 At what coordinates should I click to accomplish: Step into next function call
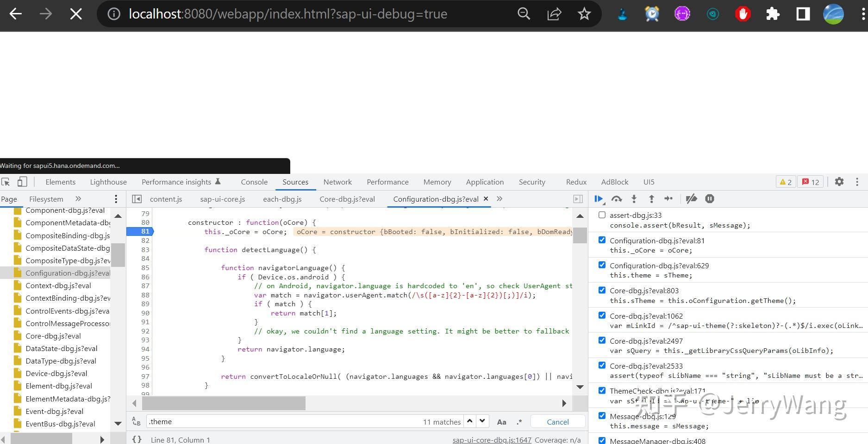634,199
